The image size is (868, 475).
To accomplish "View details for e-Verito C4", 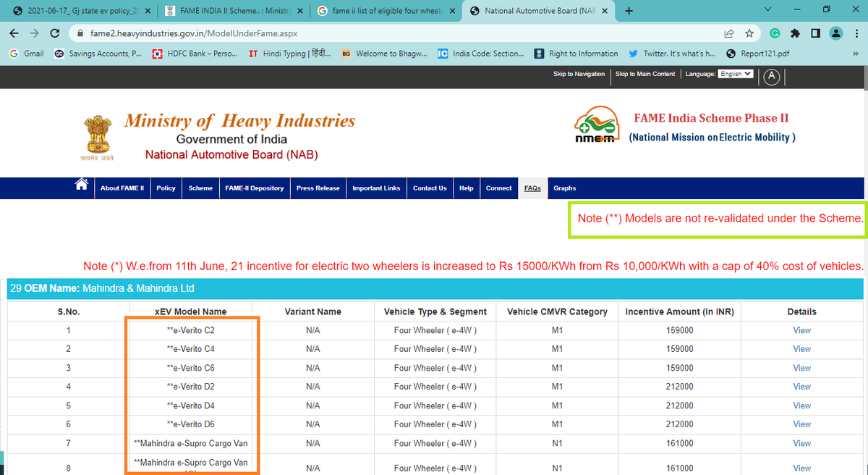I will pos(801,349).
